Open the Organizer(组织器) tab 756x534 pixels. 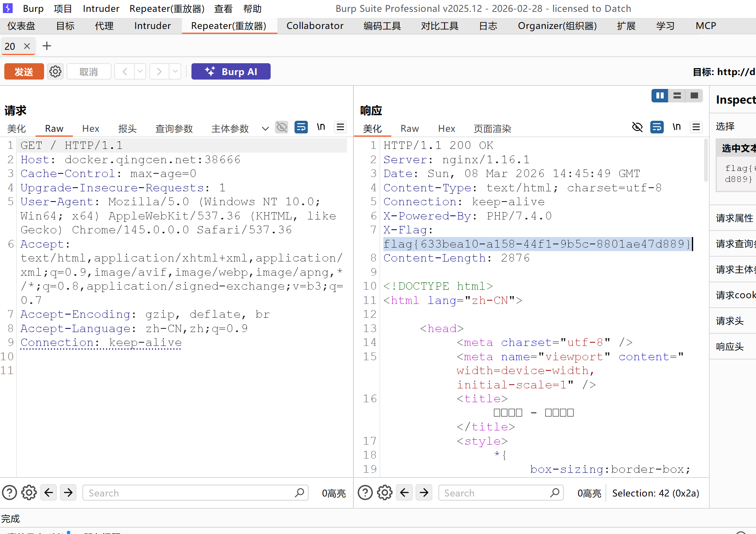coord(557,26)
